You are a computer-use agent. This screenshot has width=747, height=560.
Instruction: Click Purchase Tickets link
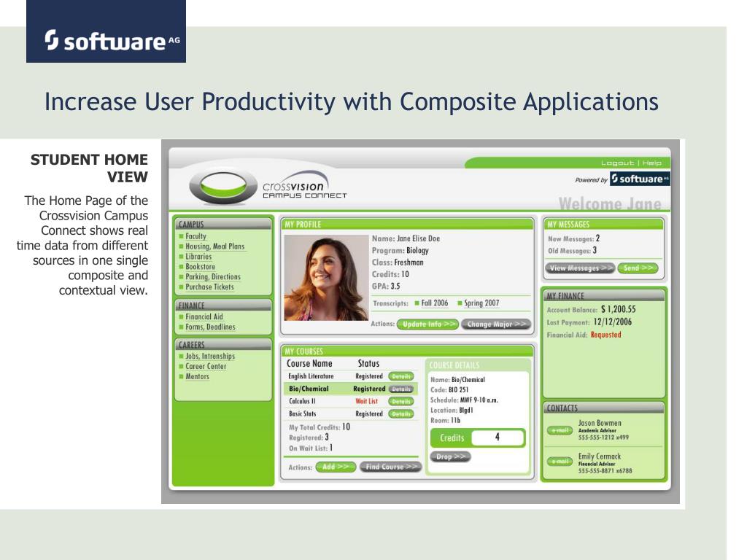[209, 287]
